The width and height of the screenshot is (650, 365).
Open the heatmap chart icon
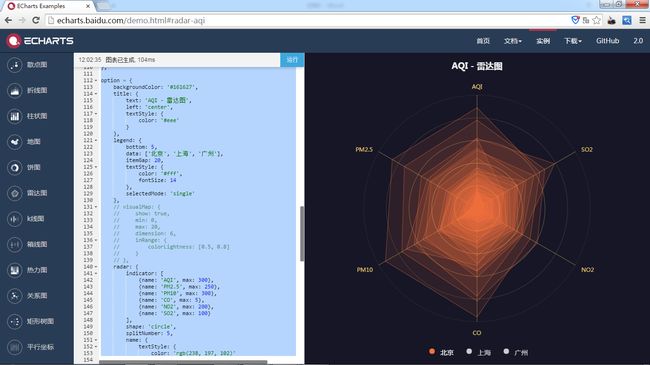pos(15,270)
